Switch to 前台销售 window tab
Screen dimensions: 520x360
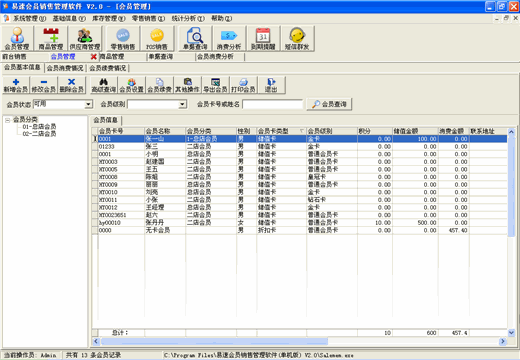click(14, 57)
